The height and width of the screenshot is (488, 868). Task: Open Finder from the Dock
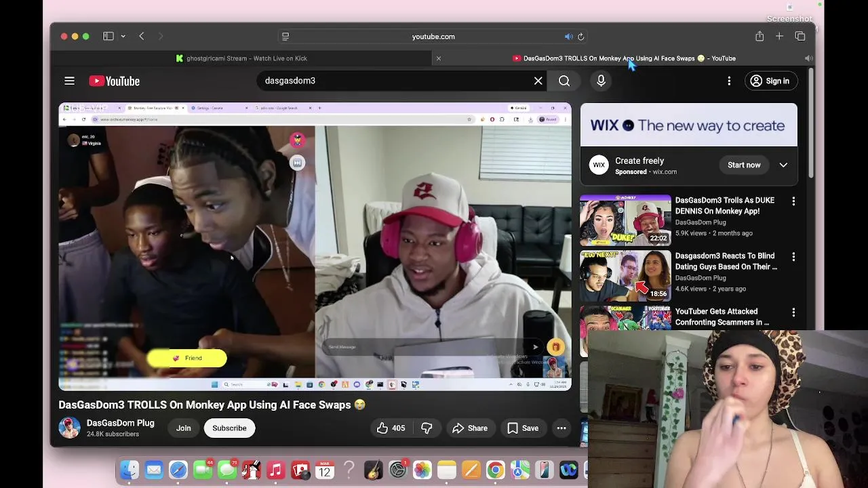pyautogui.click(x=130, y=470)
